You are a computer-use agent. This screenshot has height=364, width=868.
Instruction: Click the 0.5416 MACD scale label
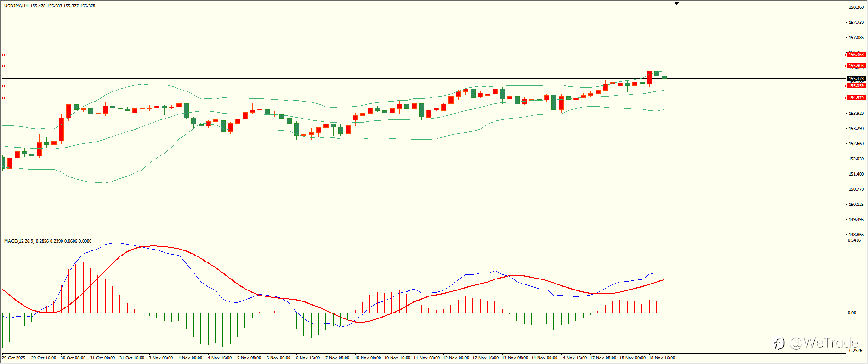pyautogui.click(x=855, y=240)
